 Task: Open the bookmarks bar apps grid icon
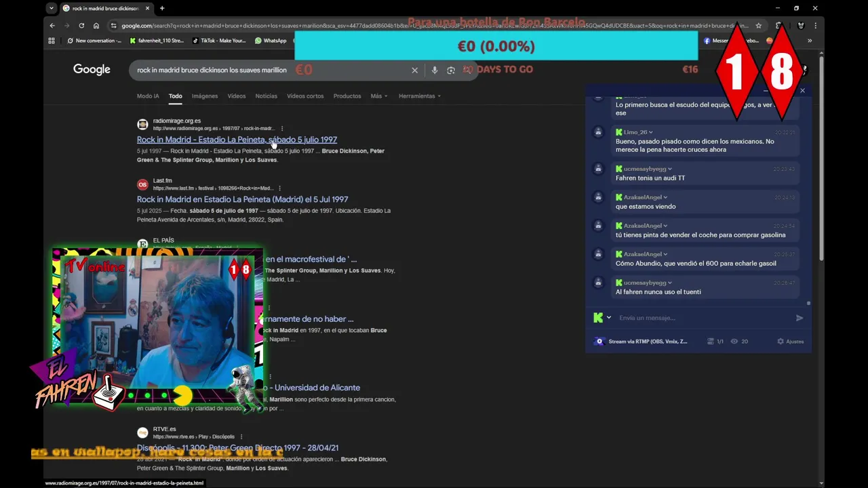[52, 41]
